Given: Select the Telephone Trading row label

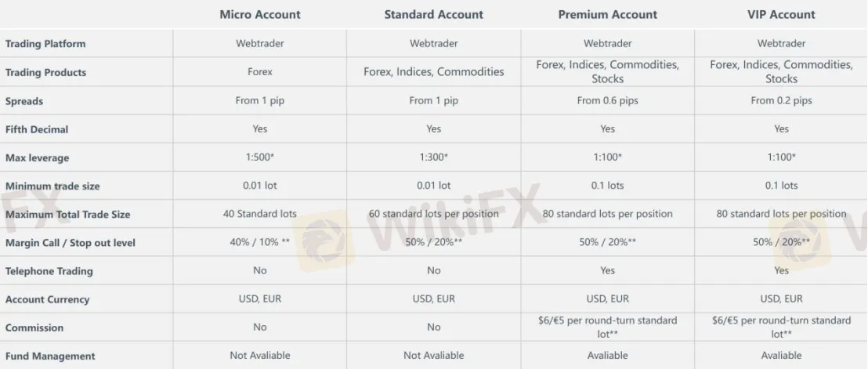Looking at the screenshot, I should (49, 271).
